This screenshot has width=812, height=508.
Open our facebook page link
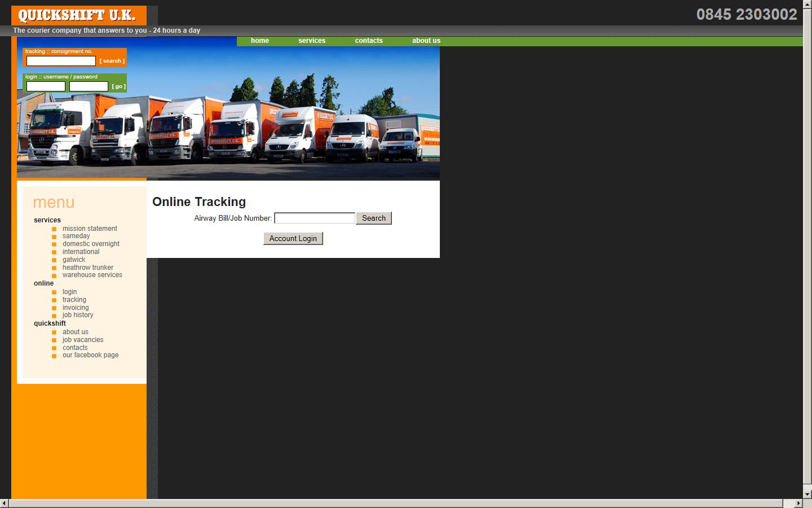[x=91, y=355]
